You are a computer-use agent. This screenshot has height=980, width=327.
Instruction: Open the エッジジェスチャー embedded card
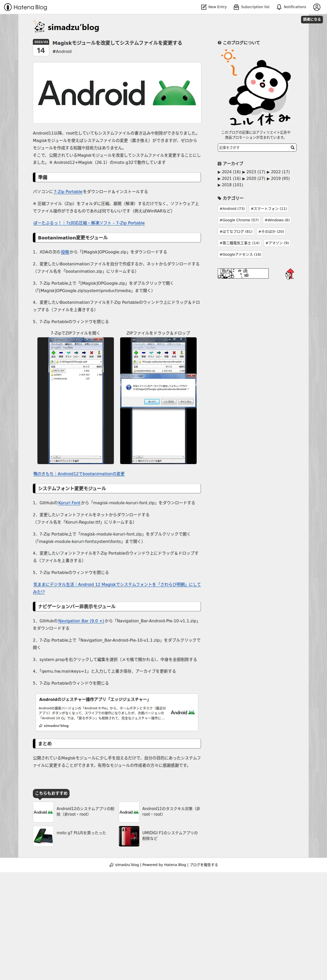click(117, 712)
